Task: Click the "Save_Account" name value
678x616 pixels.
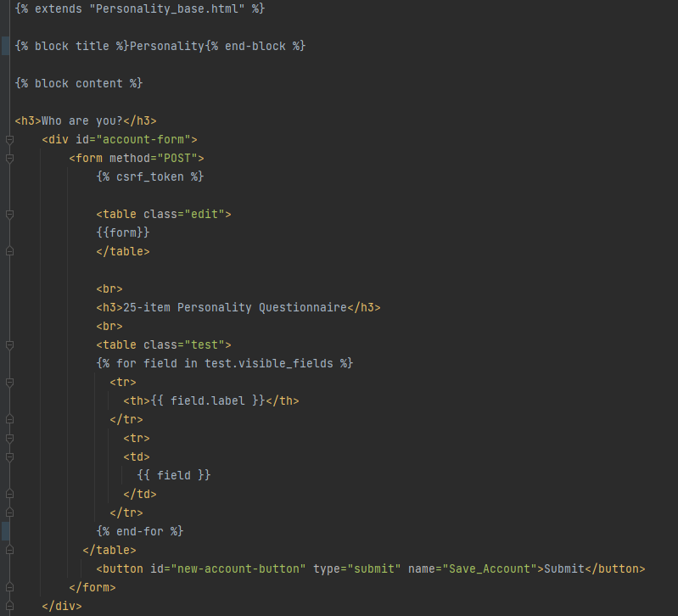Action: tap(490, 568)
